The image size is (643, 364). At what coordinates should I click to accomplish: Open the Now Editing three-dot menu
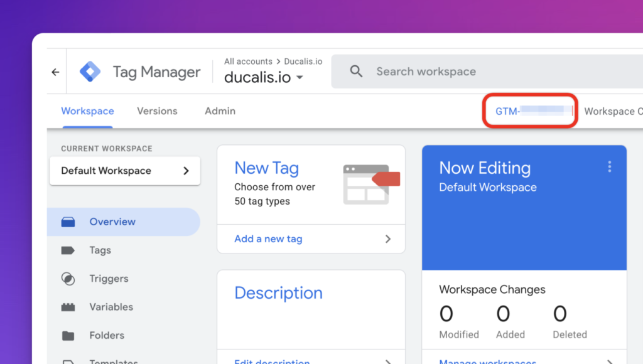(609, 167)
